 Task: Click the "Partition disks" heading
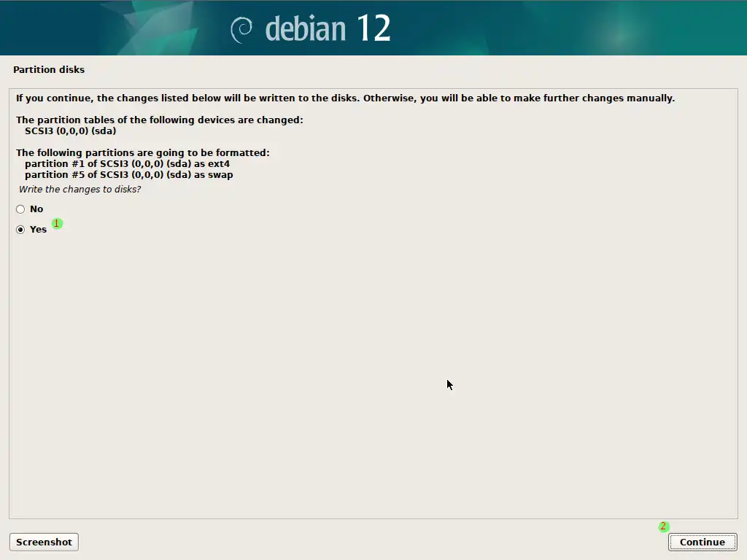pyautogui.click(x=49, y=70)
